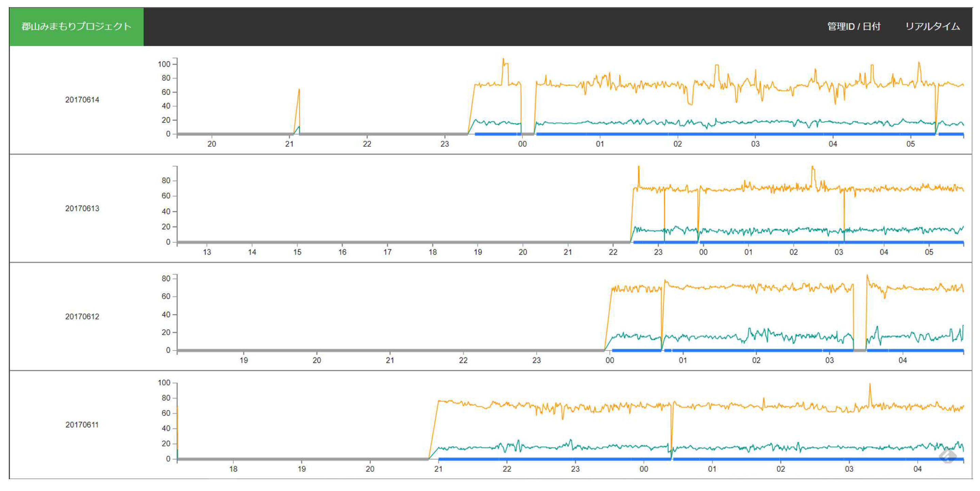Screen dimensions: 980x491
Task: Open the 郡山みまもりプロジェクト home link
Action: (76, 27)
